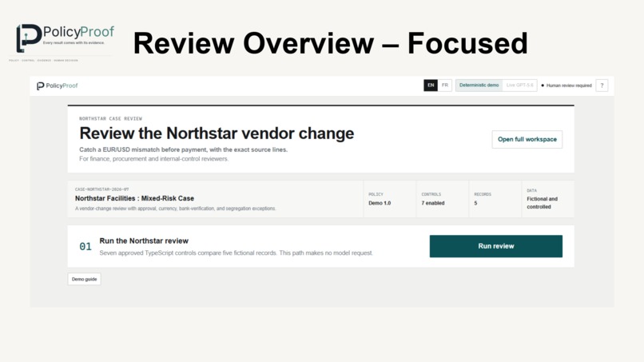Click the vendor-change review description text
The image size is (644, 362).
tap(175, 209)
